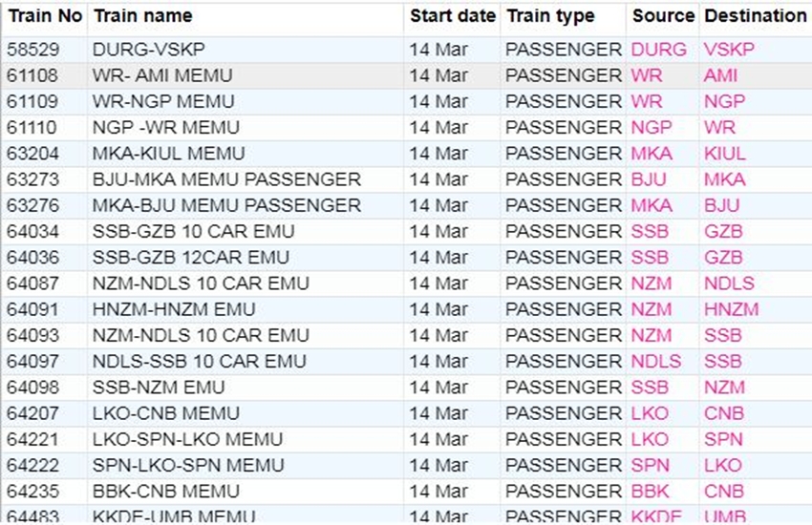Viewport: 812px width, 525px height.
Task: Click the Train type column header
Action: 550,16
